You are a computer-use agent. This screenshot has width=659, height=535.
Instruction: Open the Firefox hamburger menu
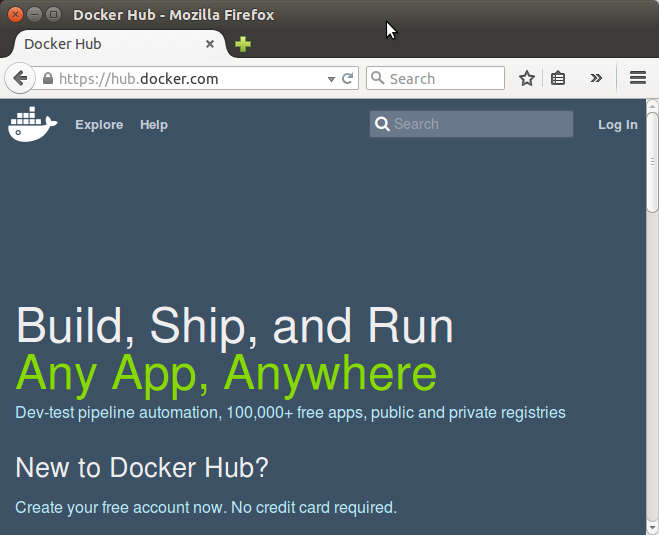pos(638,78)
